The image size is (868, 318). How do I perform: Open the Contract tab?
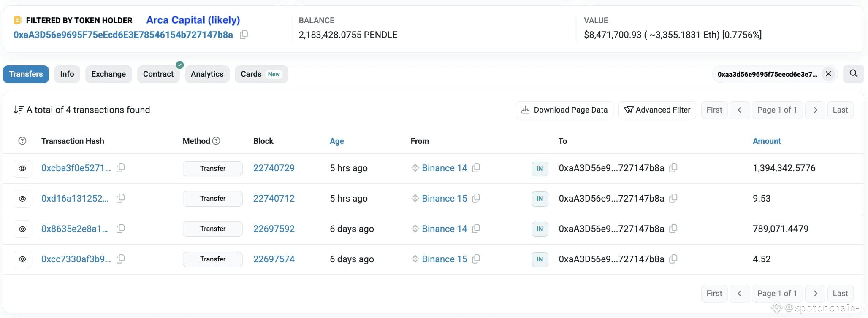coord(158,74)
